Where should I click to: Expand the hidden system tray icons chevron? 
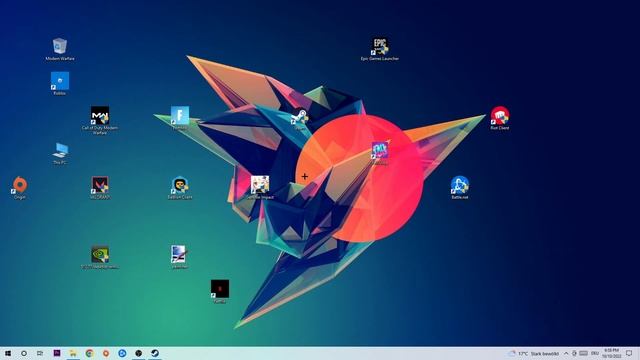[566, 353]
